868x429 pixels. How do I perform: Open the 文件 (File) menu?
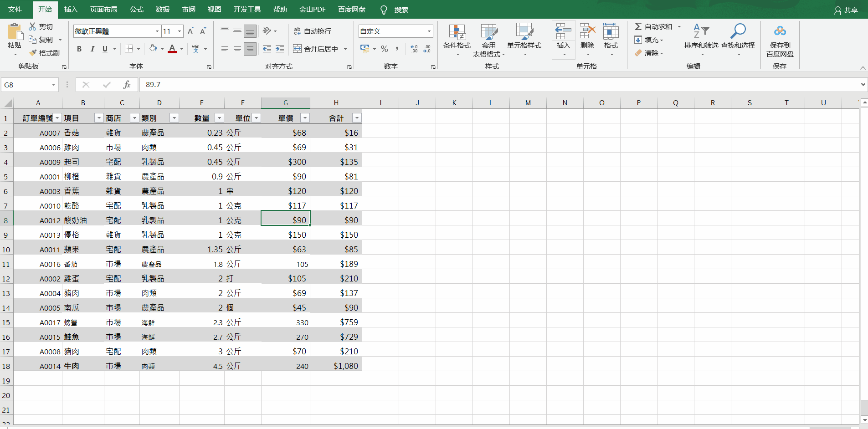coord(15,10)
